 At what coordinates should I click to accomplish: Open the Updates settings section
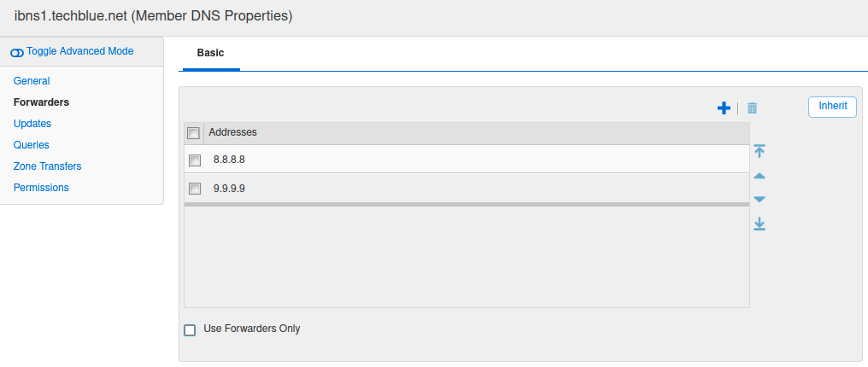32,124
